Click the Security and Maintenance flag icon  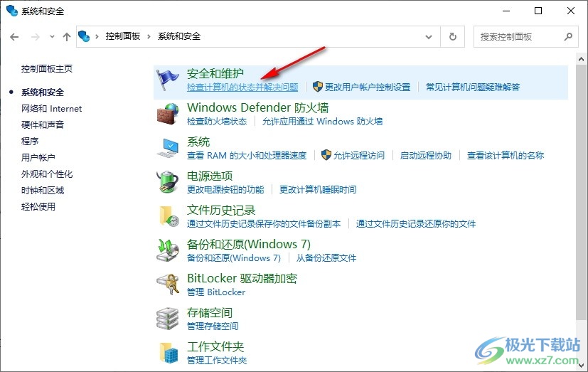pos(167,80)
